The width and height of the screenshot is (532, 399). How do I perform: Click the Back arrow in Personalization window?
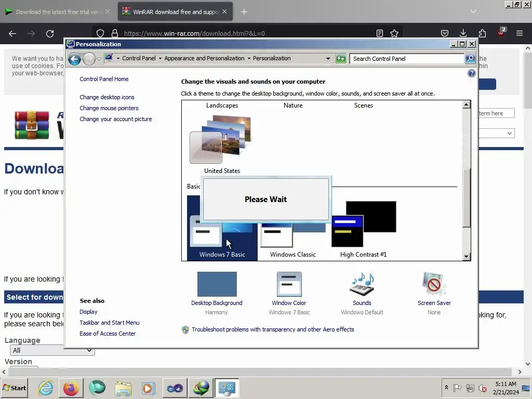point(74,59)
